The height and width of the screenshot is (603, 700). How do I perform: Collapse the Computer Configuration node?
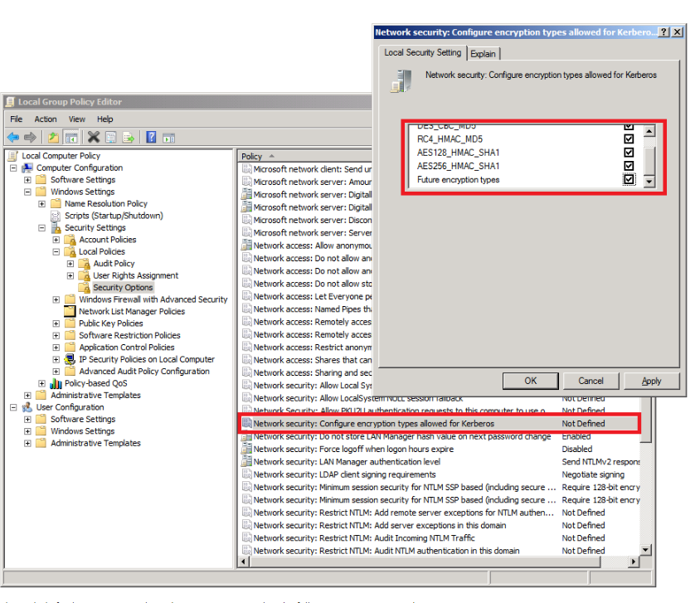[x=13, y=168]
